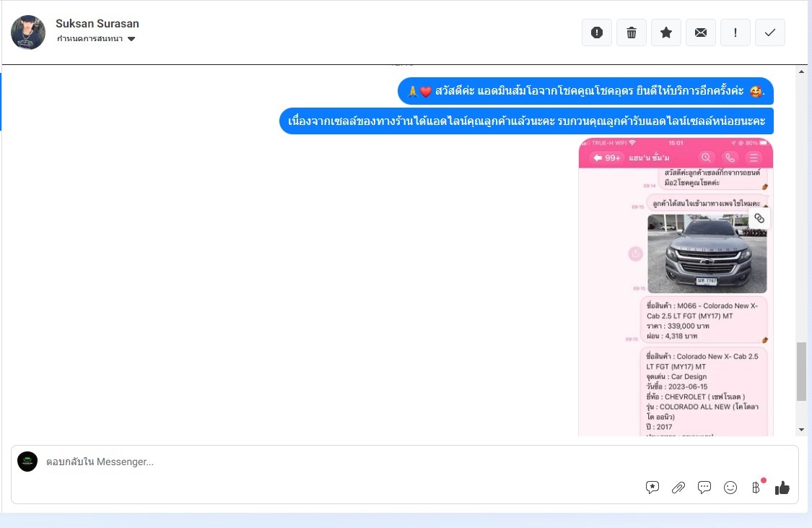Viewport: 812px width, 528px height.
Task: Open saved replies star bubble icon
Action: (652, 487)
